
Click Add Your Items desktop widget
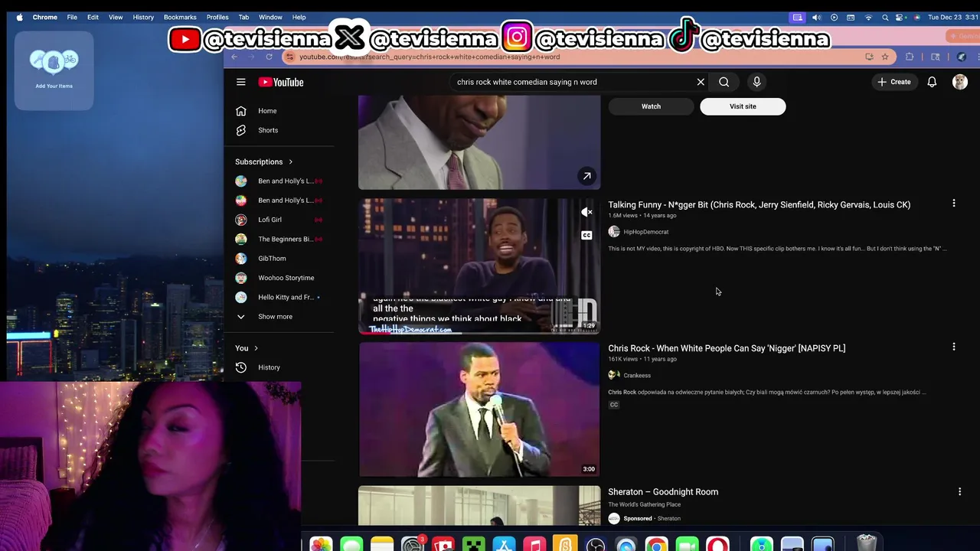(54, 70)
